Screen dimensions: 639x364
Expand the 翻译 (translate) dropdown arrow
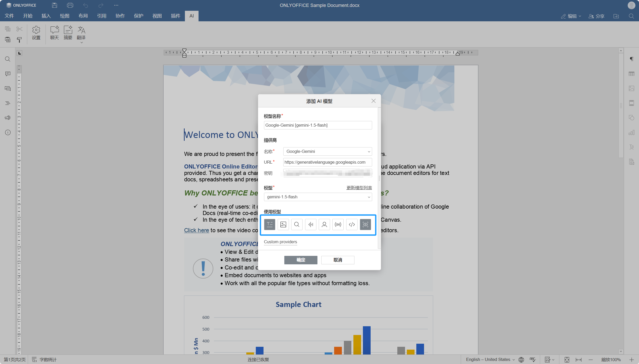click(81, 43)
